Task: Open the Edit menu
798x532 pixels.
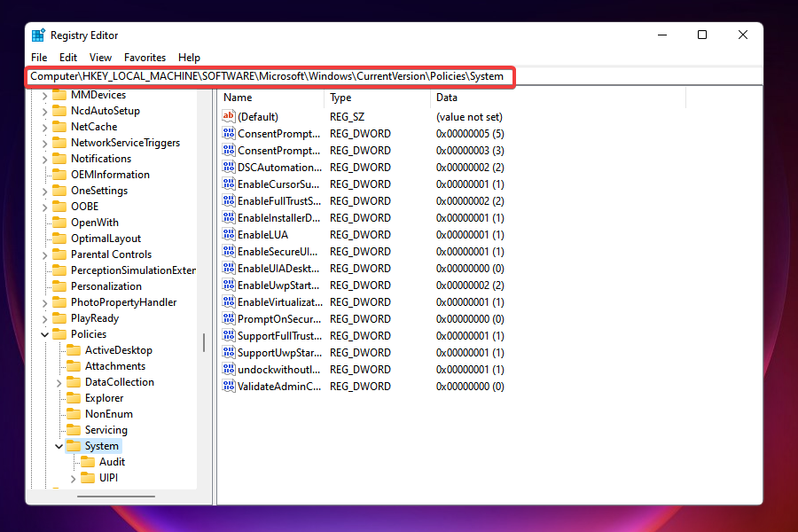Action: tap(67, 58)
